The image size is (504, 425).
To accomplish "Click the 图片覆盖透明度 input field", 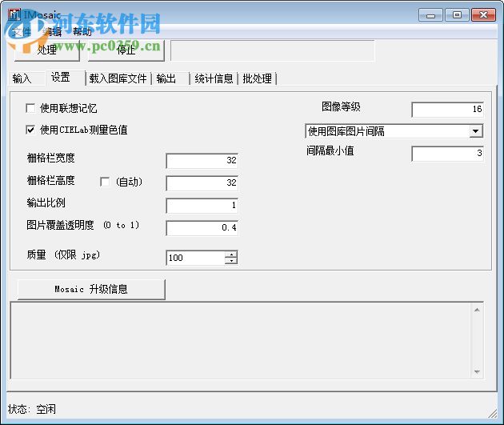I will (202, 228).
